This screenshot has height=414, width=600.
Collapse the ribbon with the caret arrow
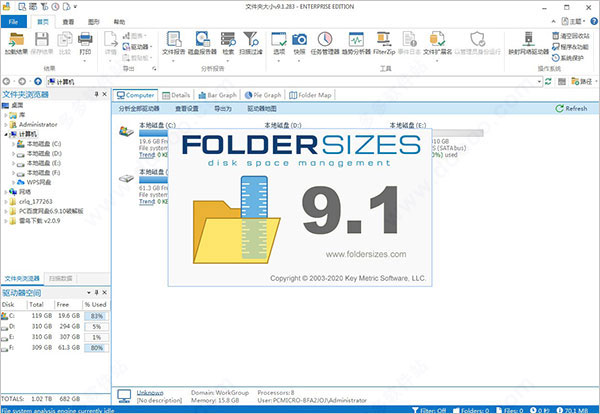tap(554, 22)
